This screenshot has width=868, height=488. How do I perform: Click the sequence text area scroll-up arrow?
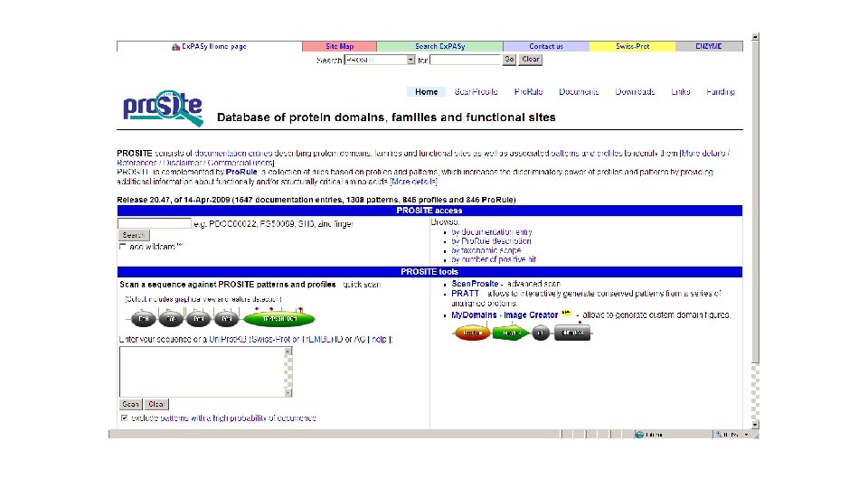[288, 352]
